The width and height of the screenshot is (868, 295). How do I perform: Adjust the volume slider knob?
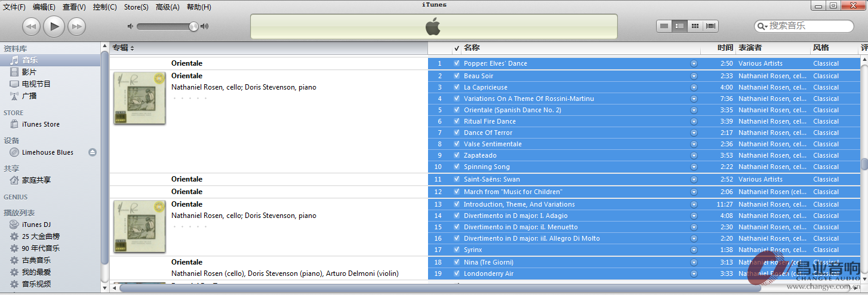(193, 26)
